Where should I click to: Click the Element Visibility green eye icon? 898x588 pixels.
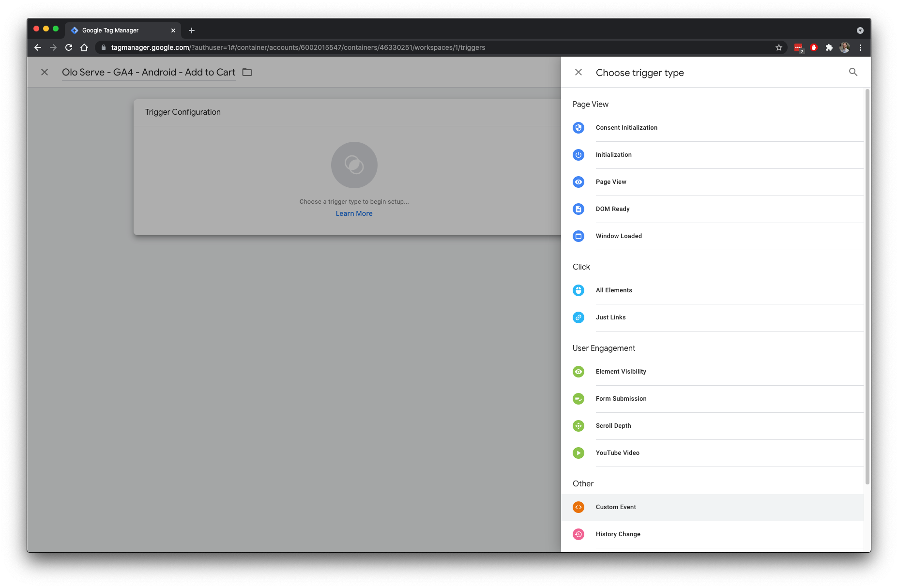click(578, 372)
